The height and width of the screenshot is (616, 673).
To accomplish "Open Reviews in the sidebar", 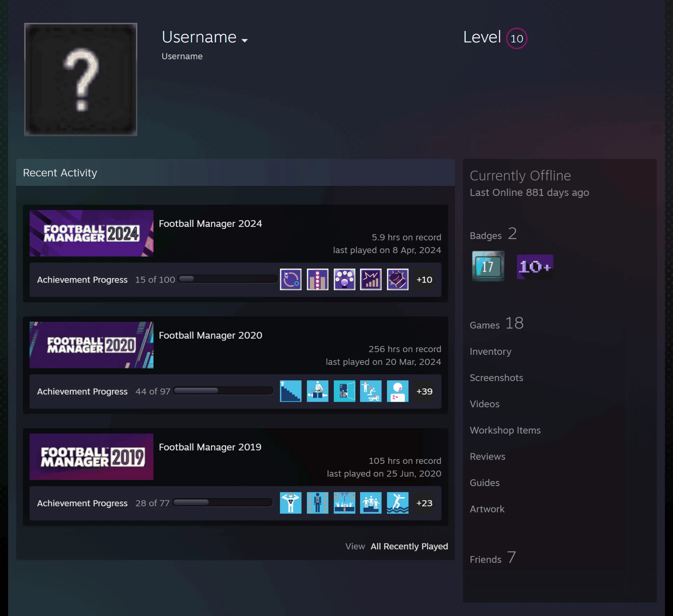I will (488, 456).
